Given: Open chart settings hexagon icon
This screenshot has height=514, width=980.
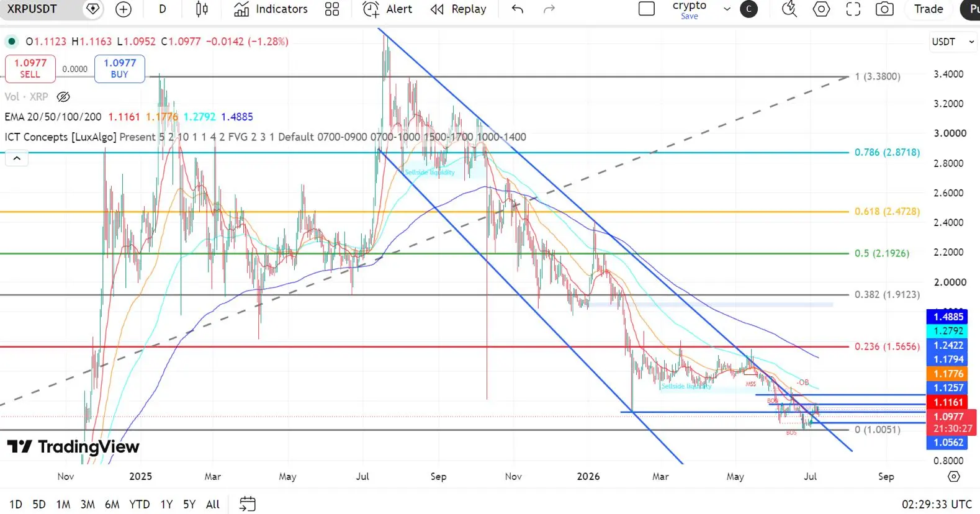Looking at the screenshot, I should pyautogui.click(x=821, y=9).
